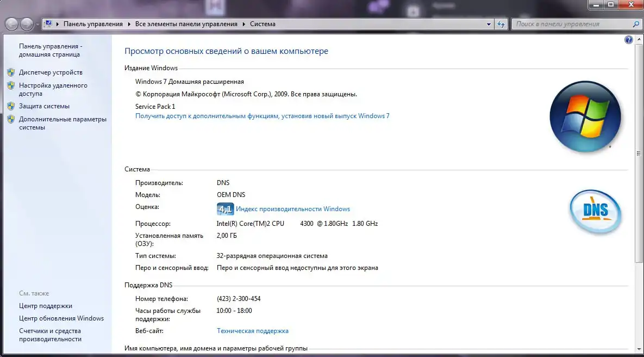Click the phone number "(423) 2-300-454"
The image size is (644, 357).
tap(239, 299)
